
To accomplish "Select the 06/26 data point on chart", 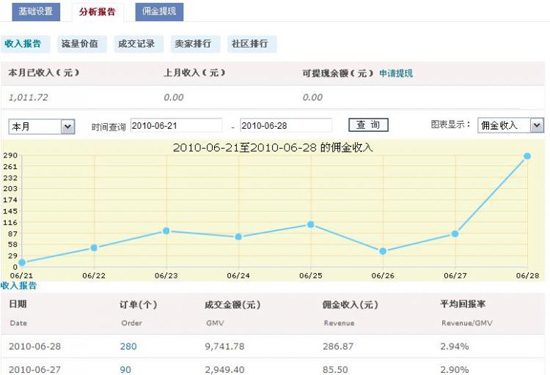I will [383, 251].
